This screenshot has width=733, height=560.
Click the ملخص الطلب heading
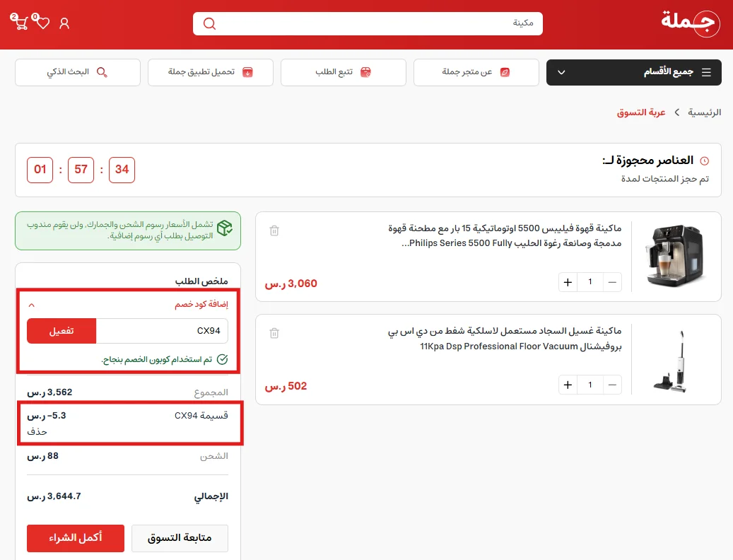pyautogui.click(x=201, y=281)
